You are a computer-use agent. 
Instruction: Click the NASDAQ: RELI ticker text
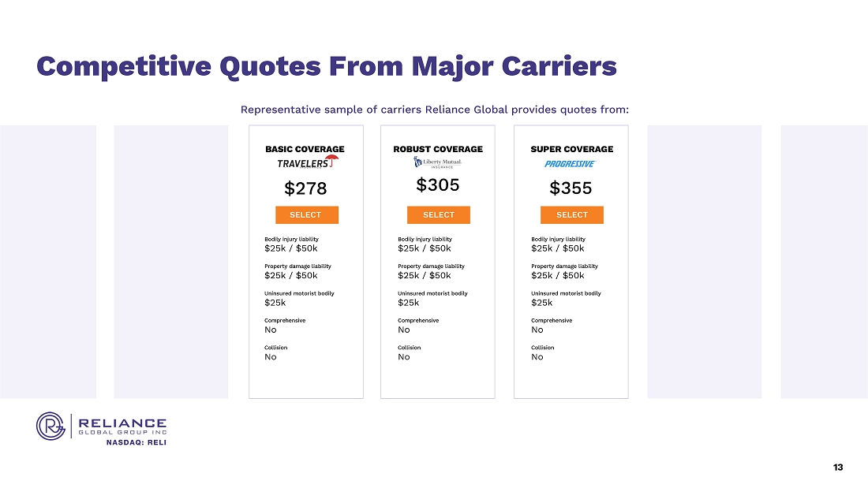(137, 443)
